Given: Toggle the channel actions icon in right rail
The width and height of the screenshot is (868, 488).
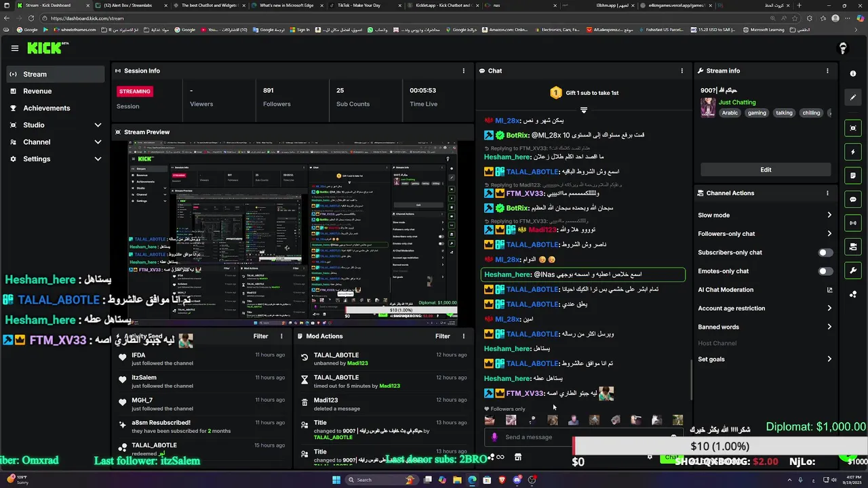Looking at the screenshot, I should (853, 247).
